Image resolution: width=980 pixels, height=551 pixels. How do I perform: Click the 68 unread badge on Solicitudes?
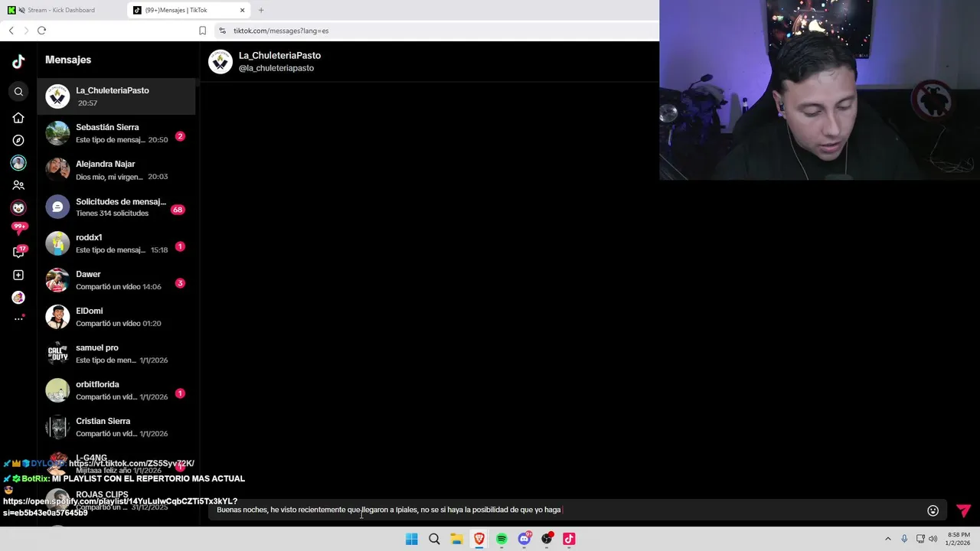click(x=178, y=210)
